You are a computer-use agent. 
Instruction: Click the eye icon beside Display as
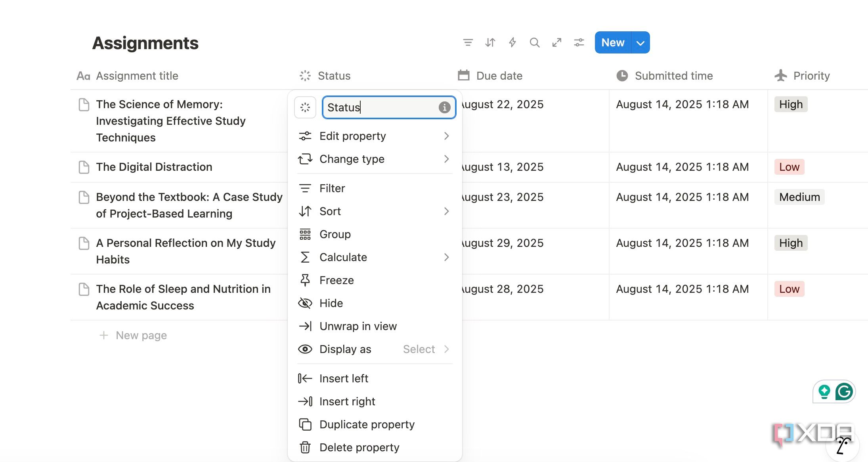305,349
